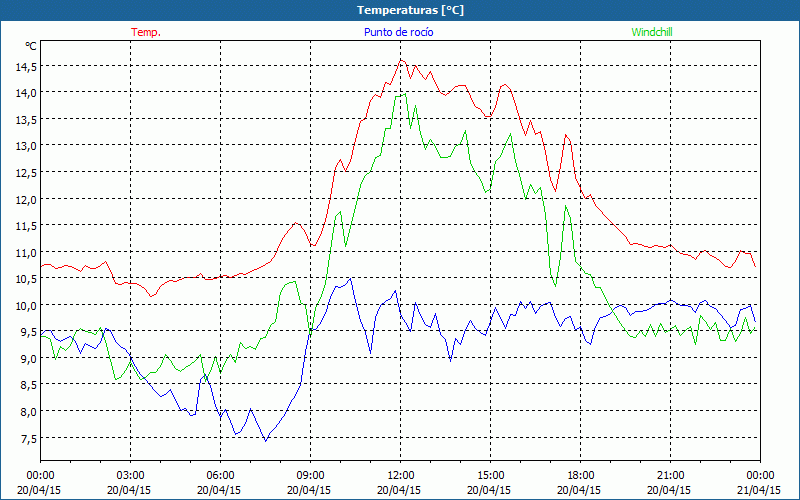Click the 8,5 y-axis value

coord(30,386)
